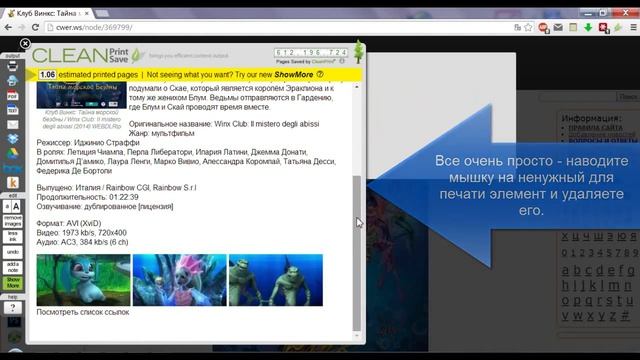Click the 'add a note' button

tap(13, 267)
